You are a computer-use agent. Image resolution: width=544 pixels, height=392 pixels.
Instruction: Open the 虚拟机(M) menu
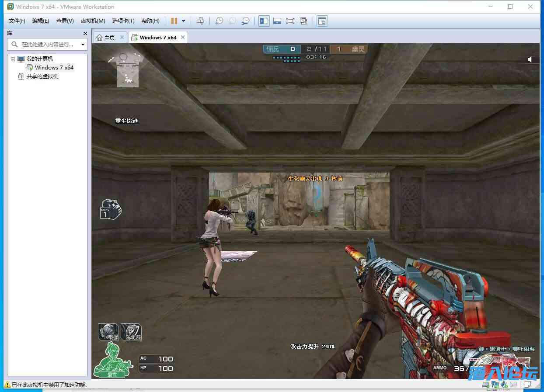tap(93, 21)
